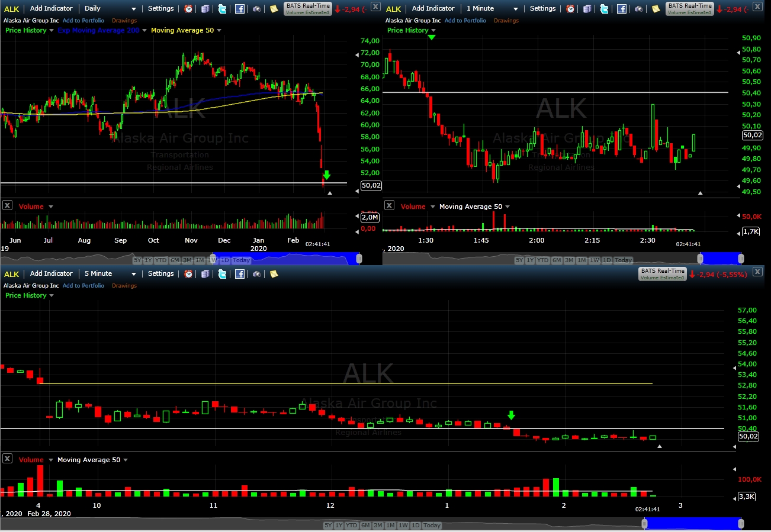Screen dimensions: 771x532
Task: Tweet the 1 Minute chart using Twitter icon
Action: point(604,9)
